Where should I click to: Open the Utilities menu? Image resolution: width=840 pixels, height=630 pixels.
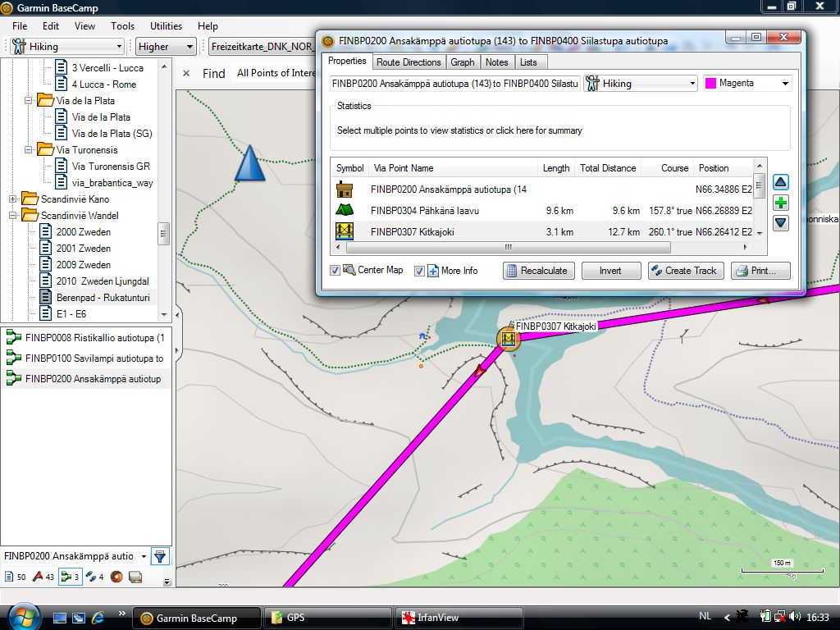pyautogui.click(x=166, y=26)
